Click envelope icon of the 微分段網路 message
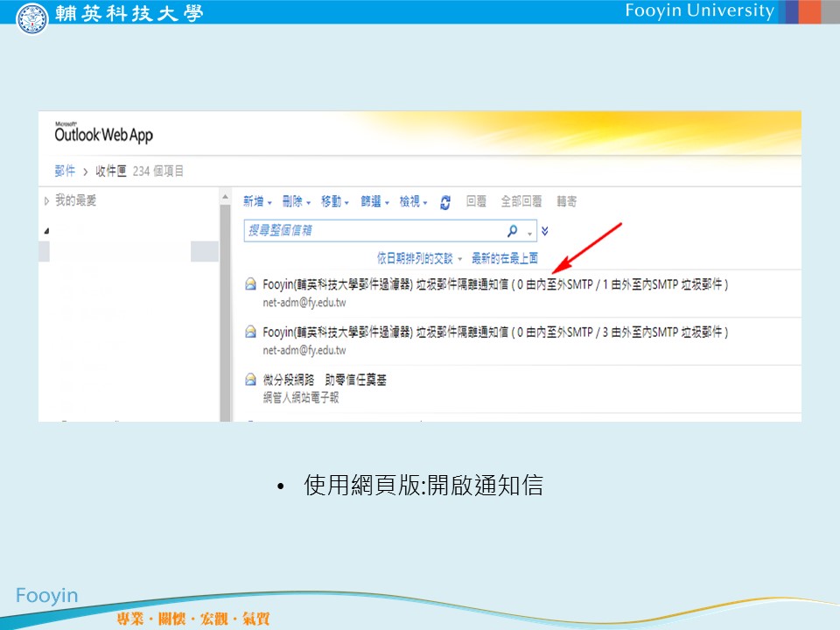Screen dimensions: 840x630 [x=250, y=380]
